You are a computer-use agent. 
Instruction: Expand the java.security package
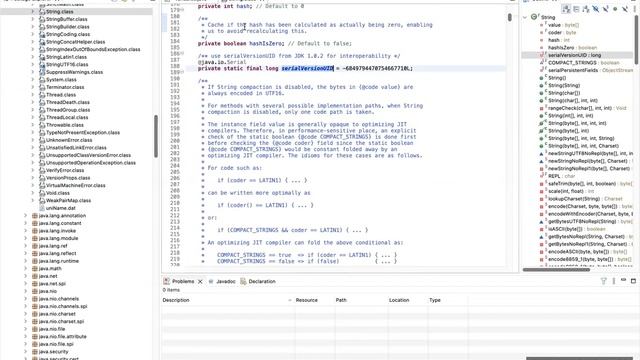[26, 351]
